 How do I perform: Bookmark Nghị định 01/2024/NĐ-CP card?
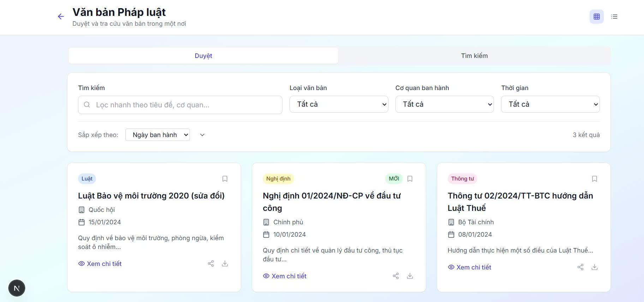click(x=410, y=179)
